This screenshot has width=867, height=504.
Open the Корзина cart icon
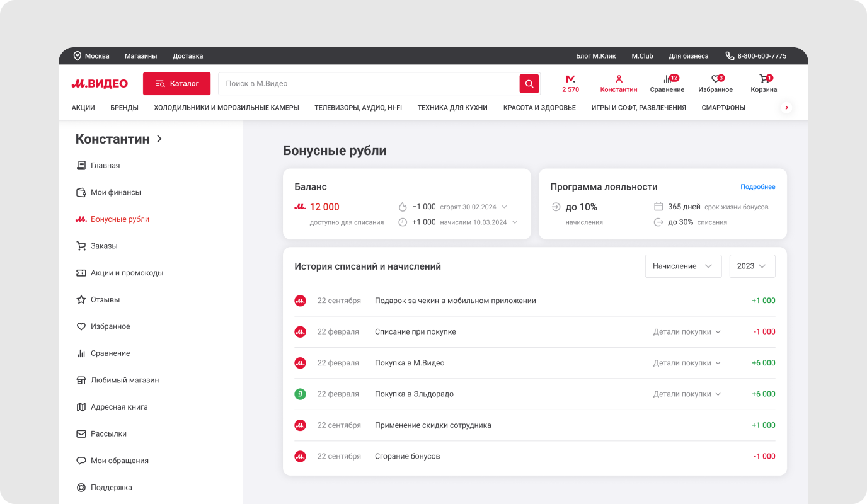764,83
